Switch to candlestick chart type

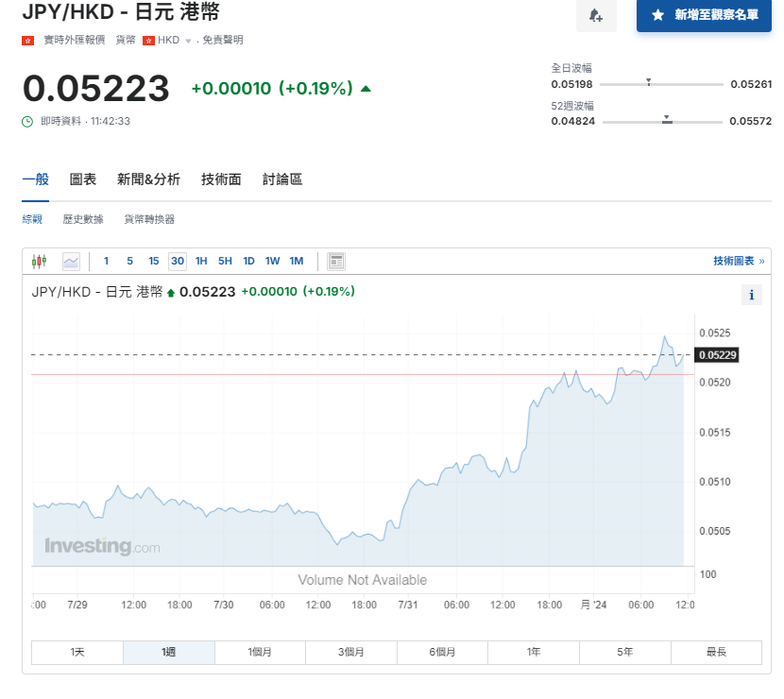[x=39, y=262]
